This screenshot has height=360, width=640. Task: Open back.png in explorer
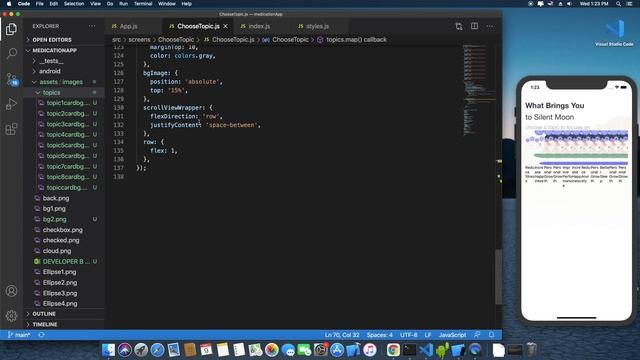(x=56, y=198)
